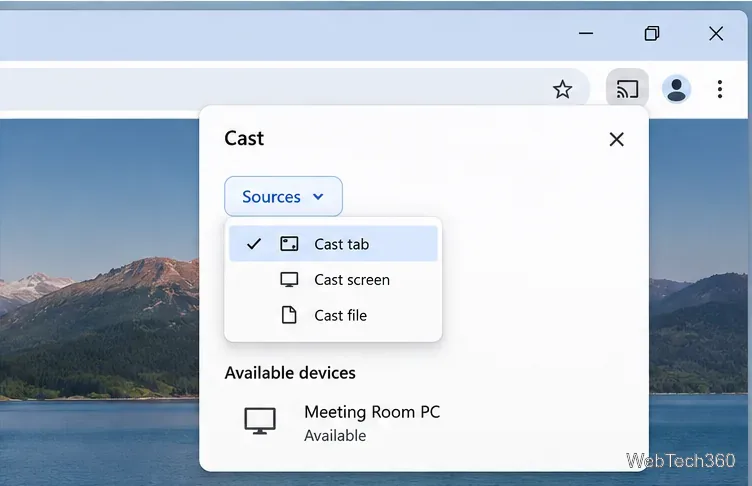Click the Cast popup title
This screenshot has width=752, height=486.
244,138
